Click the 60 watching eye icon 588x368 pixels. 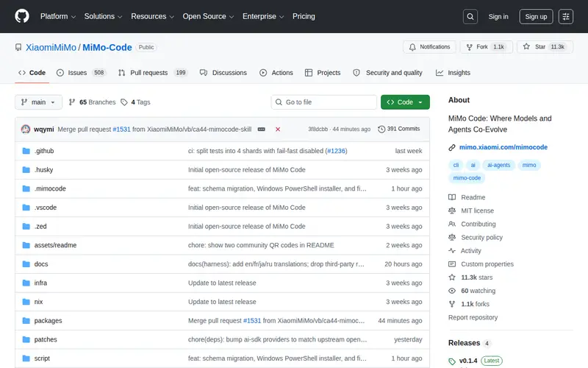coord(452,291)
